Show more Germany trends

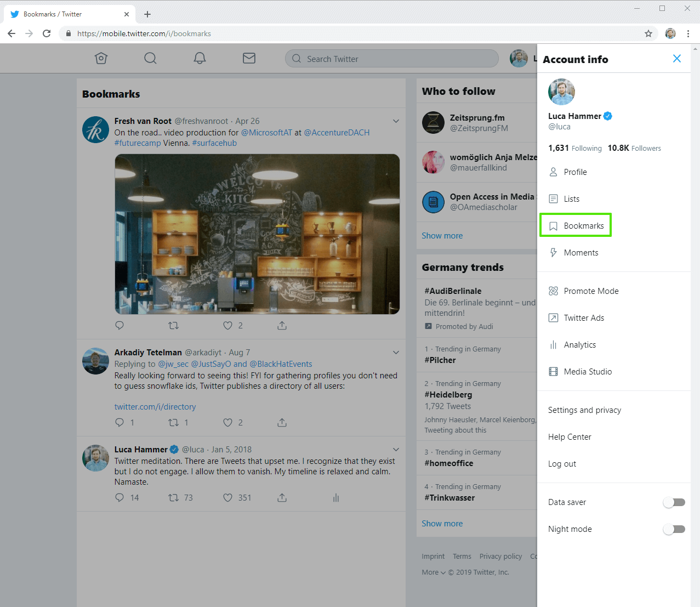(442, 524)
